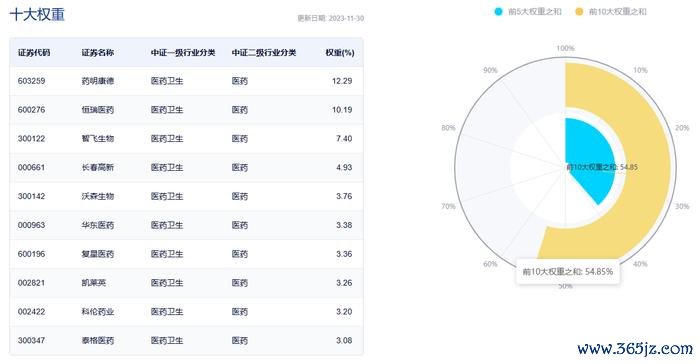
Task: Click the update date 2023-11-30 text
Action: tap(331, 18)
